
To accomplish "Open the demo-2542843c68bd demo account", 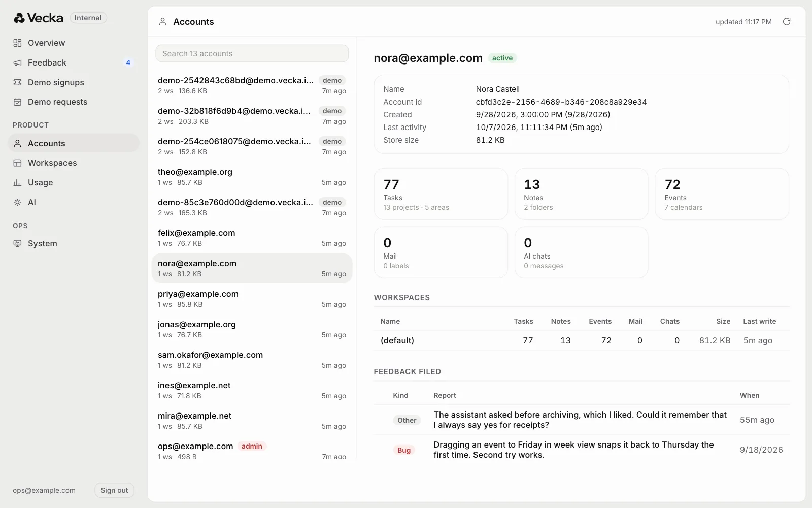I will pyautogui.click(x=252, y=85).
